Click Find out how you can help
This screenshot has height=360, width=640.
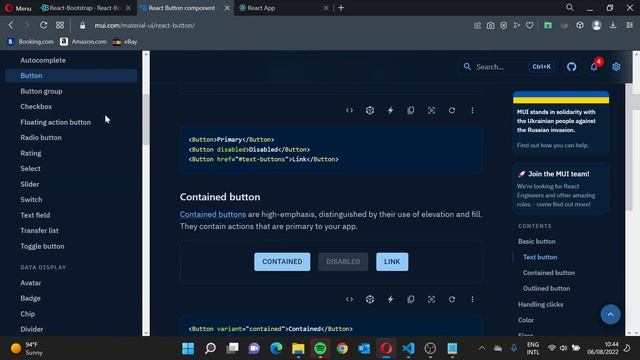(x=553, y=145)
